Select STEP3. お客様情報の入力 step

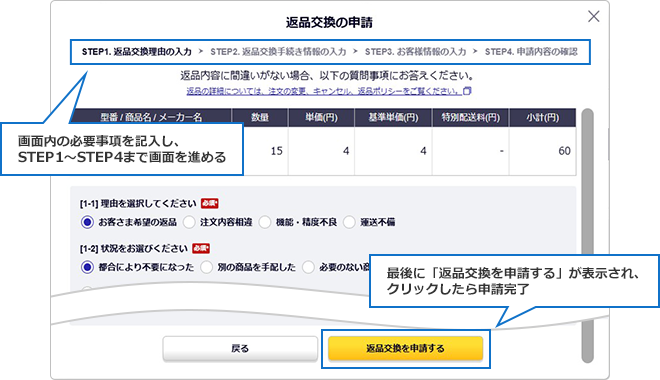[415, 52]
